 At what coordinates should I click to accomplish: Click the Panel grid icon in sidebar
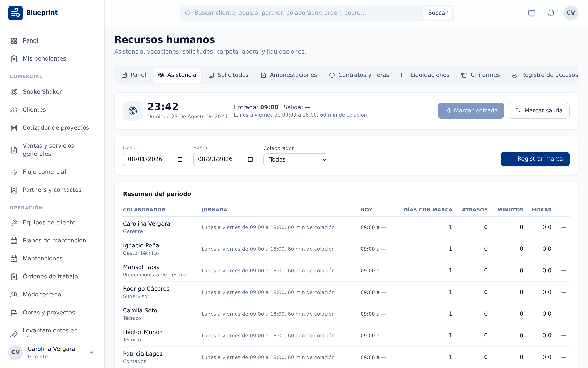14,41
